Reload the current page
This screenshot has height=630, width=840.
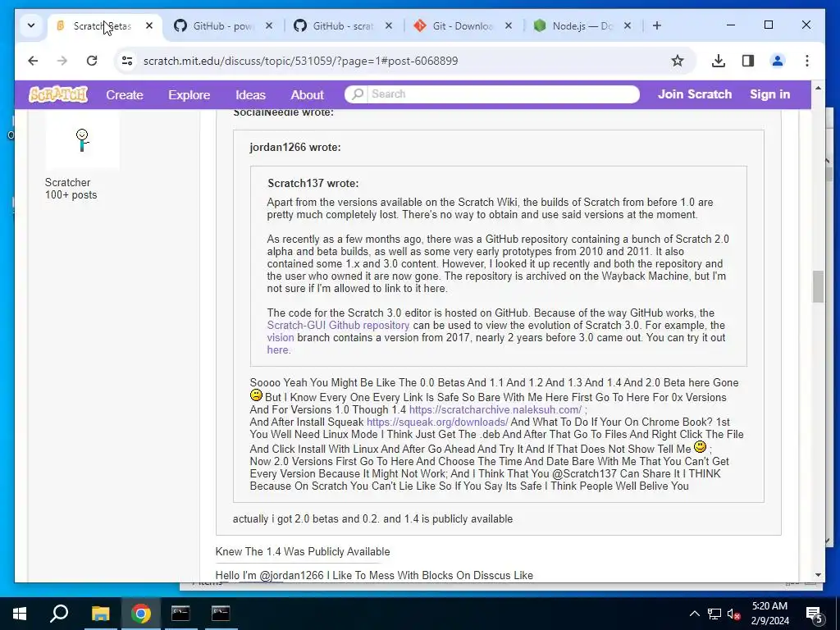click(92, 61)
